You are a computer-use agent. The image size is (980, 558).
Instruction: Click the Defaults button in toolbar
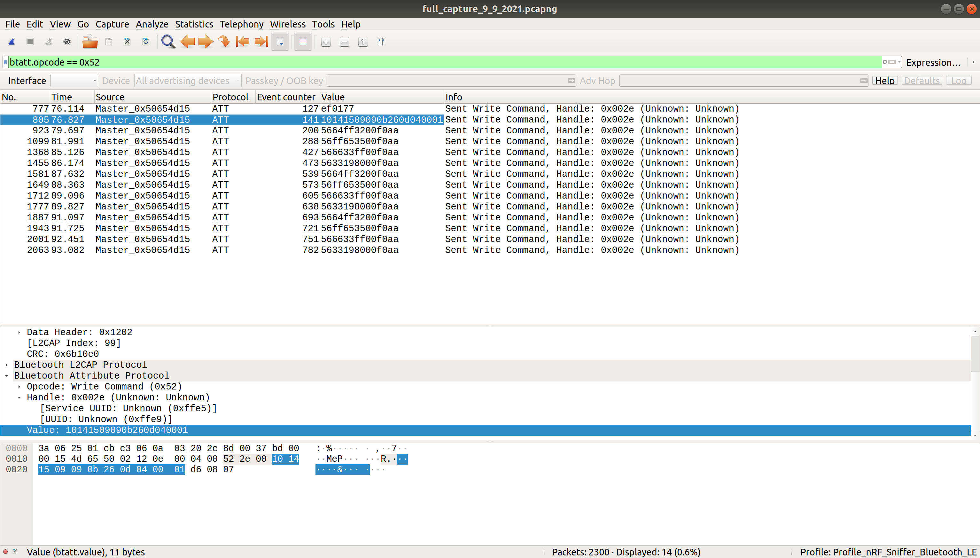point(923,81)
